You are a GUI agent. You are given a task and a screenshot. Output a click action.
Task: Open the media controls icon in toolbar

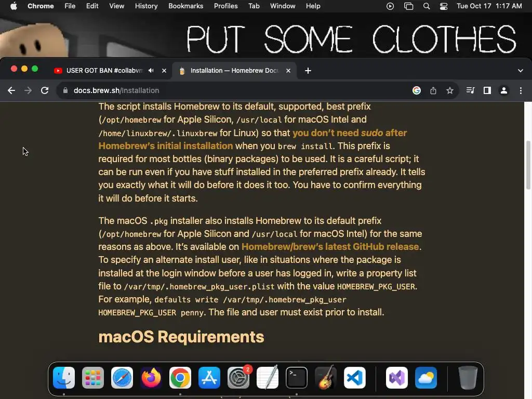pyautogui.click(x=470, y=90)
